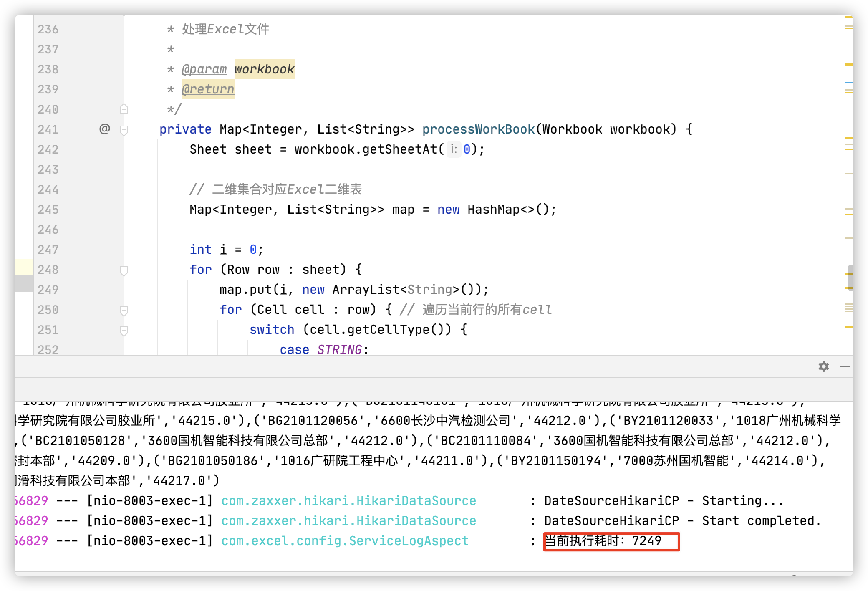Click the red-boxed 当前执行耗时 7249 message
Viewport: 868px width, 591px height.
point(611,541)
